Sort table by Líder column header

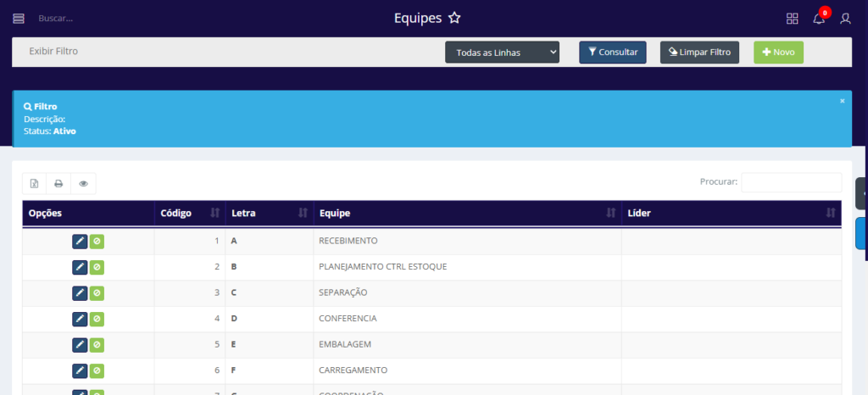click(731, 213)
